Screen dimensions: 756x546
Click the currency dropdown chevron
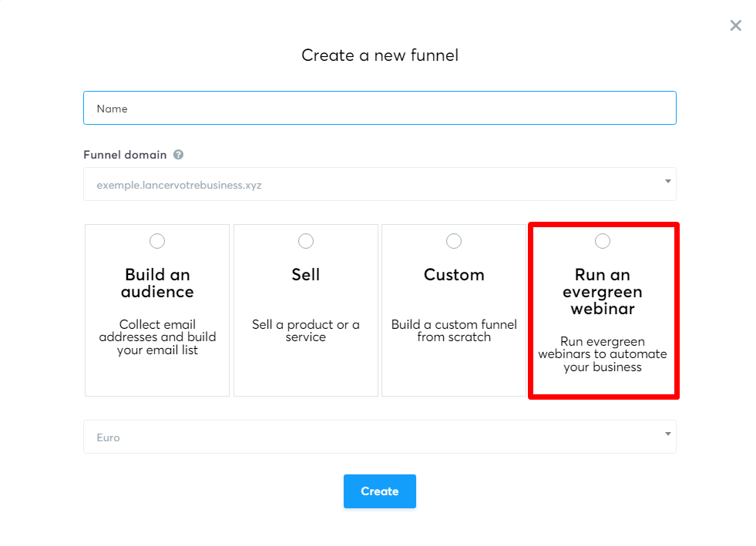click(x=667, y=434)
